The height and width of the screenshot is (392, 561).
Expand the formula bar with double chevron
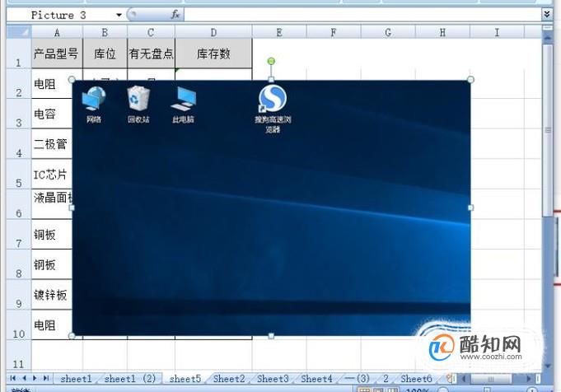click(x=547, y=15)
